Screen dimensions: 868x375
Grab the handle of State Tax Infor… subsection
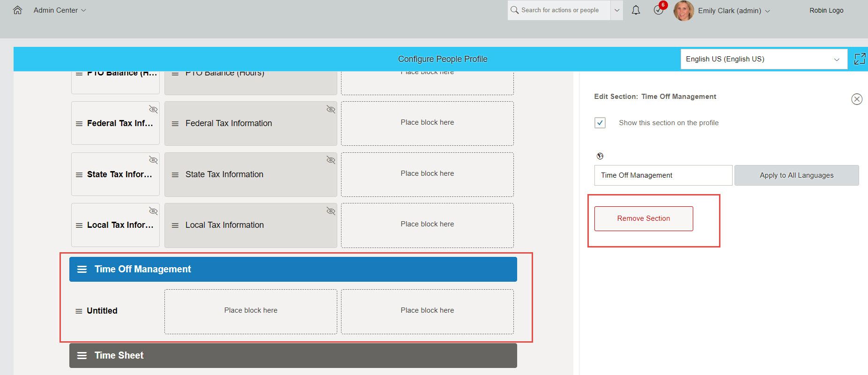79,175
